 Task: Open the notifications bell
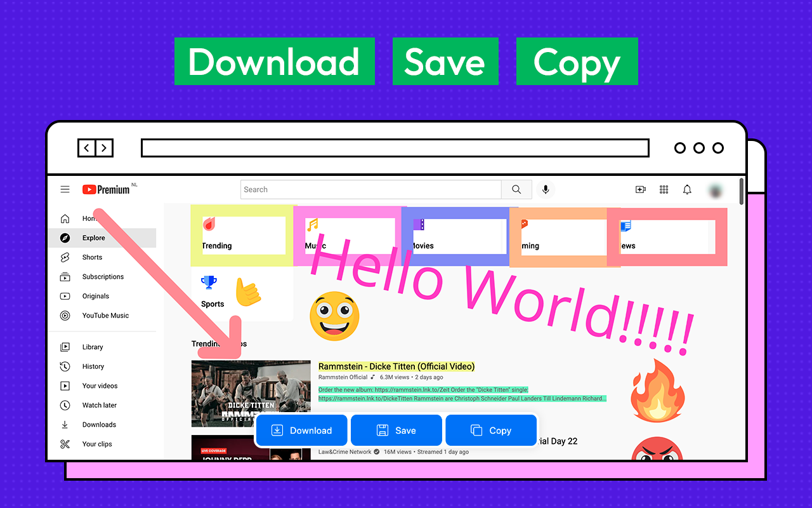[687, 189]
